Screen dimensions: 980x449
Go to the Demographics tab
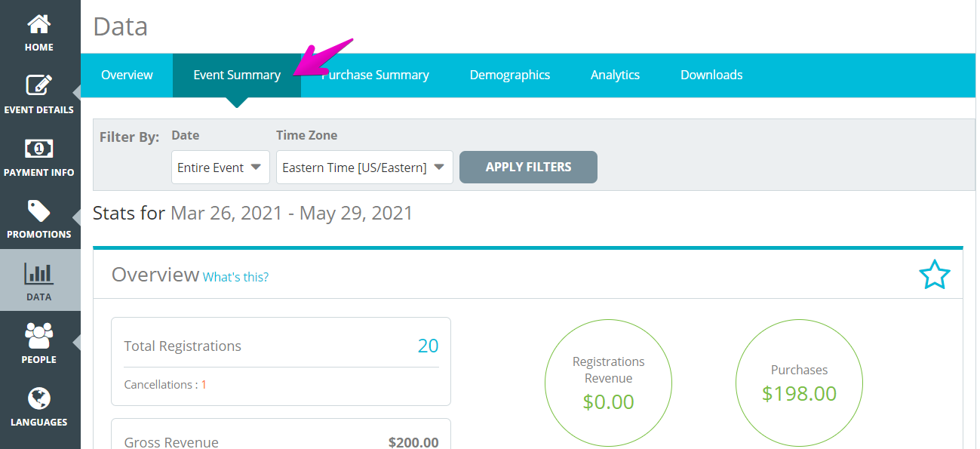click(510, 75)
